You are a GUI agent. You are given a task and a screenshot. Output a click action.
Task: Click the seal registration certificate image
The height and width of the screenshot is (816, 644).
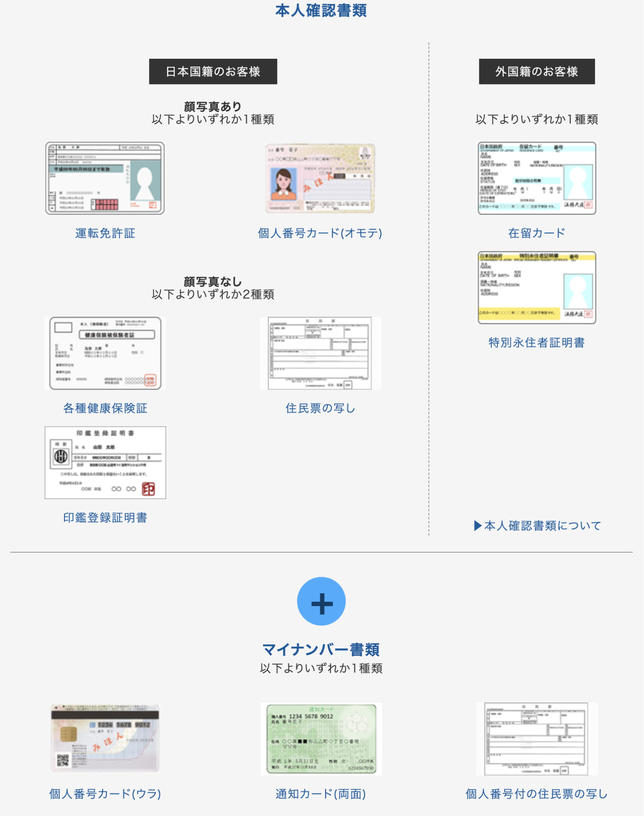pos(105,462)
